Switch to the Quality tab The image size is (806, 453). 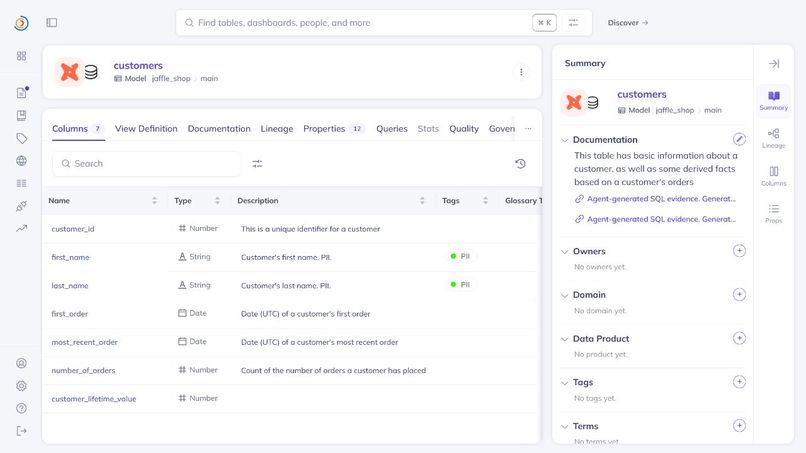click(464, 129)
